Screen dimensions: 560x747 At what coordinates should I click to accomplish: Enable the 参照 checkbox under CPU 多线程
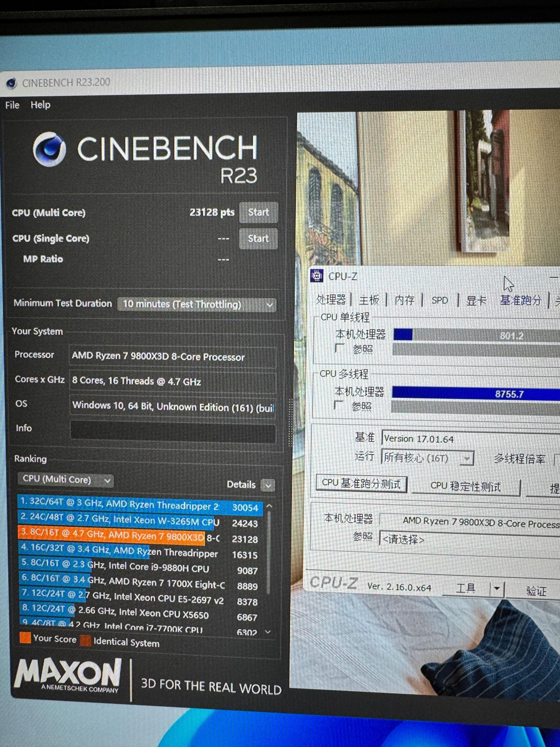(338, 405)
